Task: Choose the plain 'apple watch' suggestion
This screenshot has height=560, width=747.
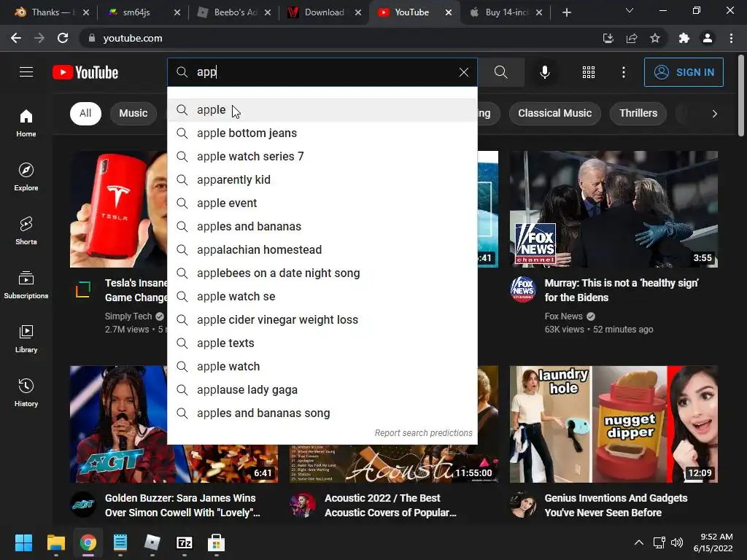Action: (322, 367)
